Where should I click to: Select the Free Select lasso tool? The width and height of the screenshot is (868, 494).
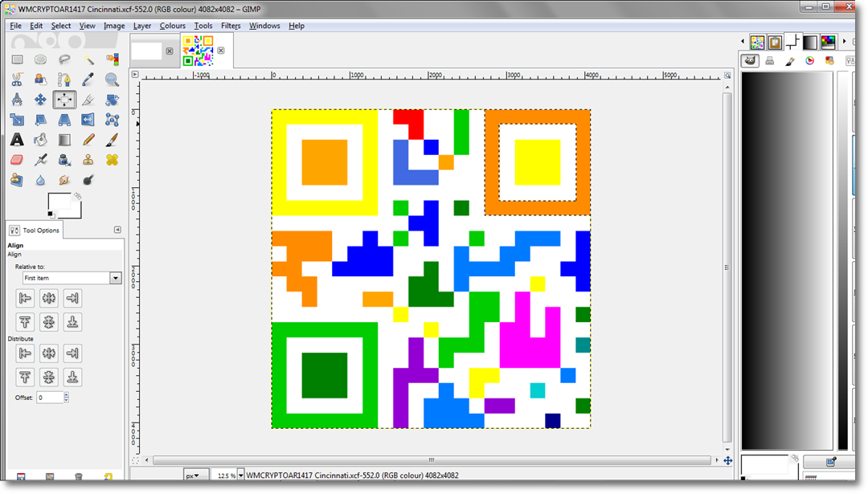[64, 59]
